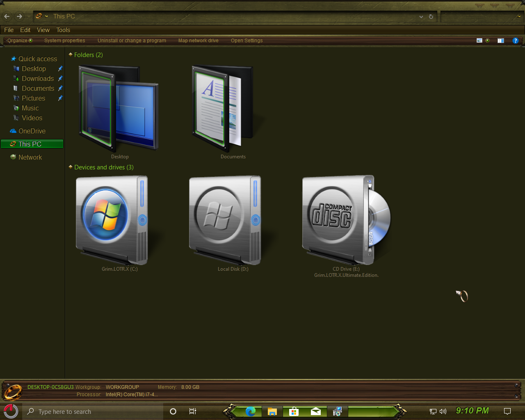Open the address bar history dropdown
The image size is (525, 420).
tap(421, 17)
